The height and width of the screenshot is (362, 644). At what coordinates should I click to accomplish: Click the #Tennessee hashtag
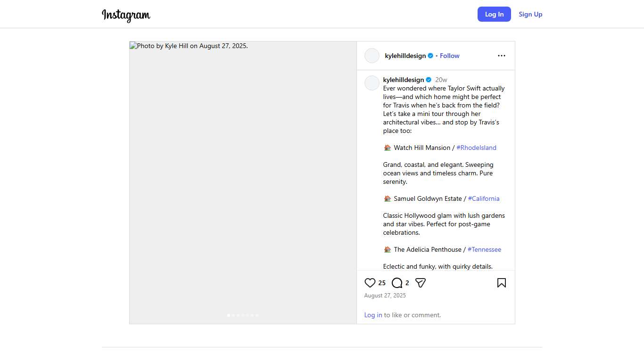click(484, 249)
